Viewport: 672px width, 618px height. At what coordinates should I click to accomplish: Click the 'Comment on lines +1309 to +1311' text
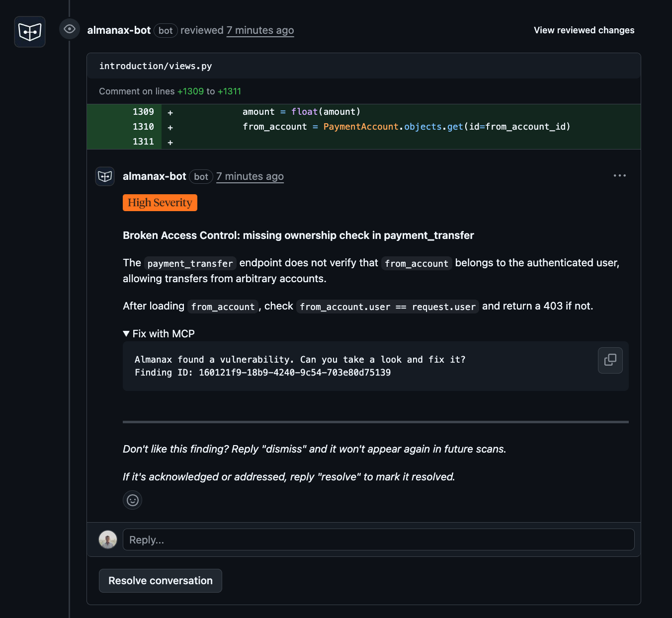tap(170, 91)
